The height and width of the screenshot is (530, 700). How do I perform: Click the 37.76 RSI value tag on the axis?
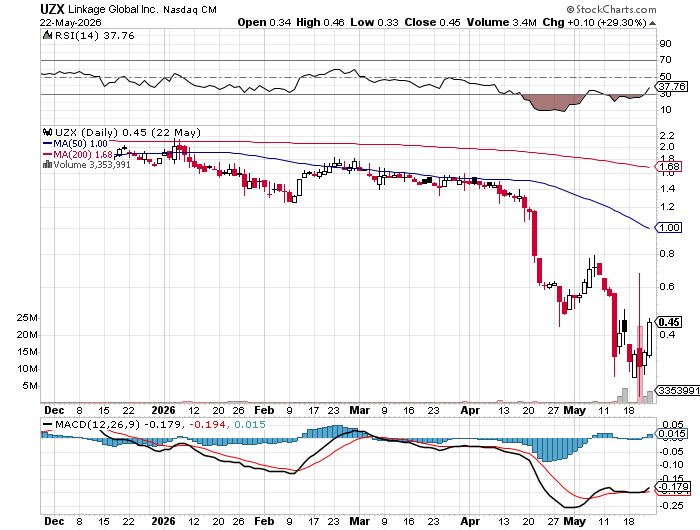click(672, 86)
